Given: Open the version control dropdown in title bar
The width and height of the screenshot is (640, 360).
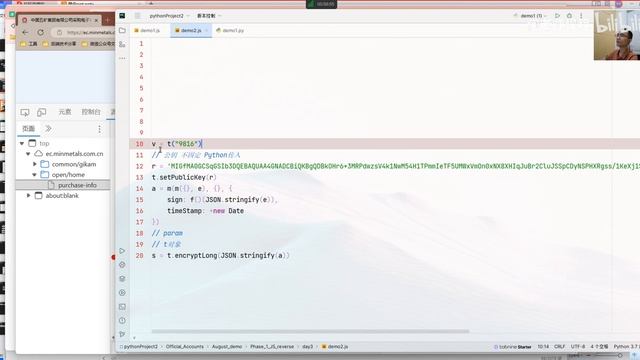Looking at the screenshot, I should pos(209,16).
